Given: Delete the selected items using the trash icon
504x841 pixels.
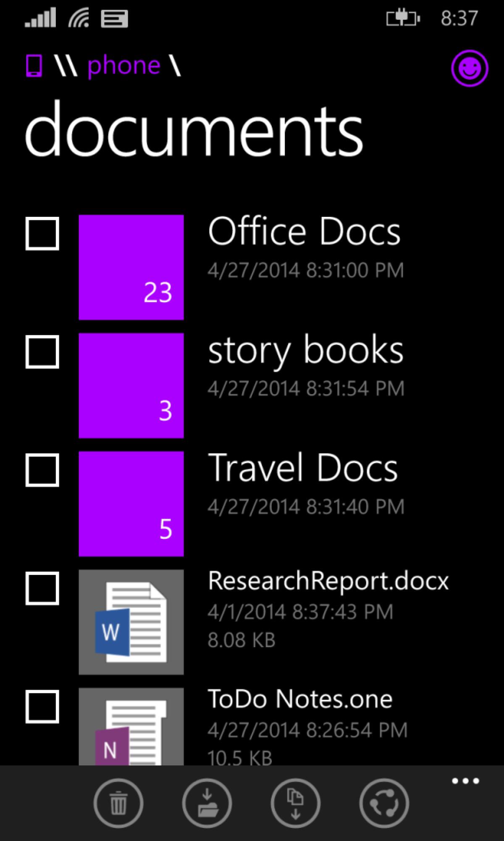Looking at the screenshot, I should click(x=118, y=803).
